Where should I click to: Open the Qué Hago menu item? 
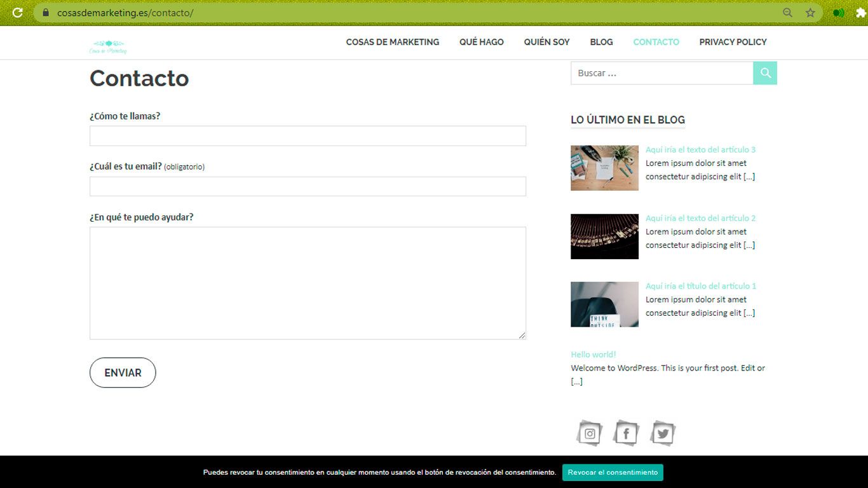(481, 42)
